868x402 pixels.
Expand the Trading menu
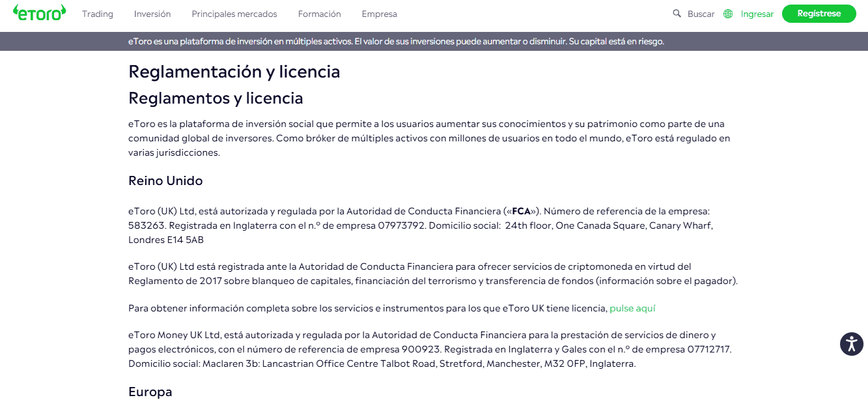pos(98,14)
